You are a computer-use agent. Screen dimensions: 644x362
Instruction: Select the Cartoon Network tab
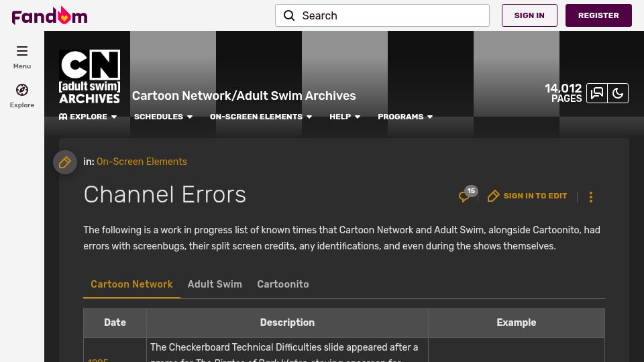(x=131, y=284)
